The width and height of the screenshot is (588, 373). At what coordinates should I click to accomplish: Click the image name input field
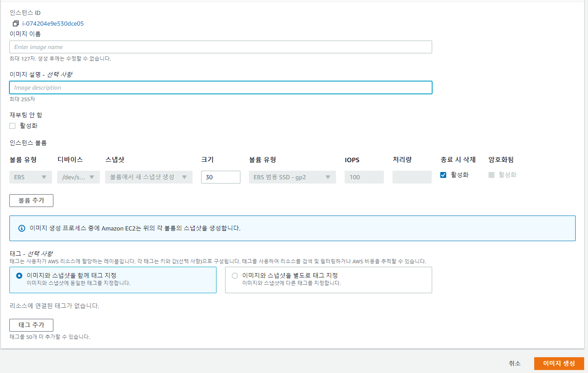[x=221, y=47]
